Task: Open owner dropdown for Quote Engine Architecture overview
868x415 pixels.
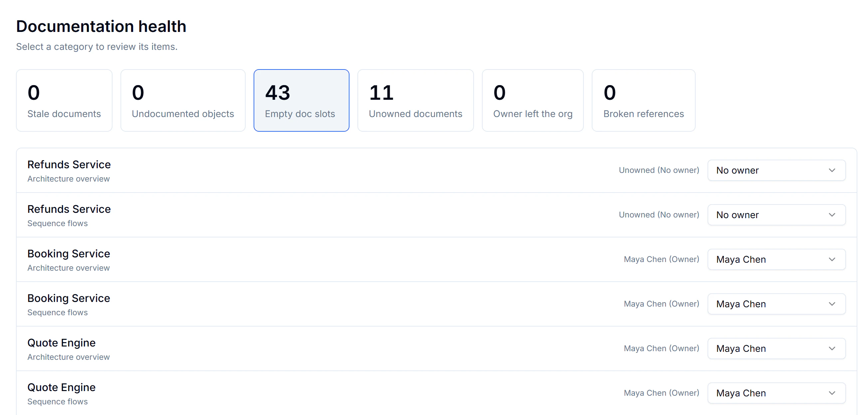Action: click(776, 348)
